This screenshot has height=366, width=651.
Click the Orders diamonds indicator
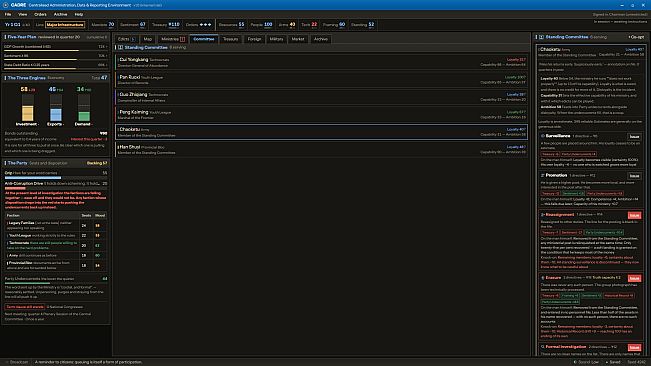pyautogui.click(x=206, y=24)
